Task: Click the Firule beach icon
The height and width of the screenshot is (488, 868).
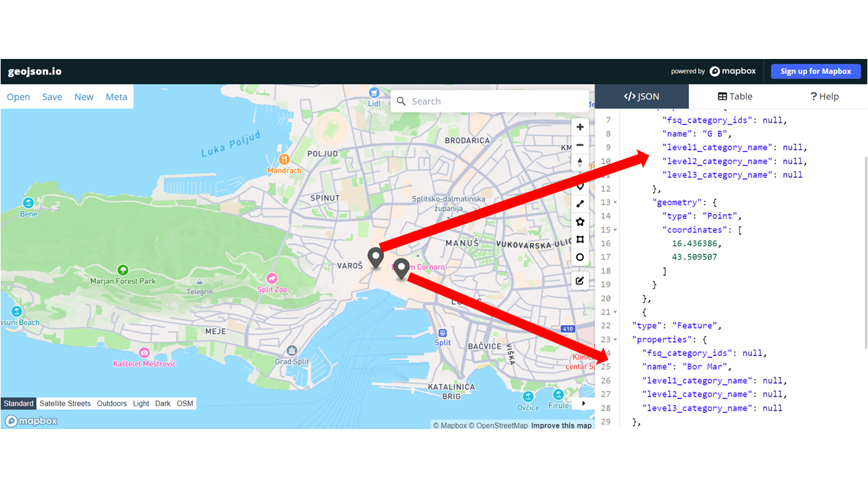Action: (558, 394)
